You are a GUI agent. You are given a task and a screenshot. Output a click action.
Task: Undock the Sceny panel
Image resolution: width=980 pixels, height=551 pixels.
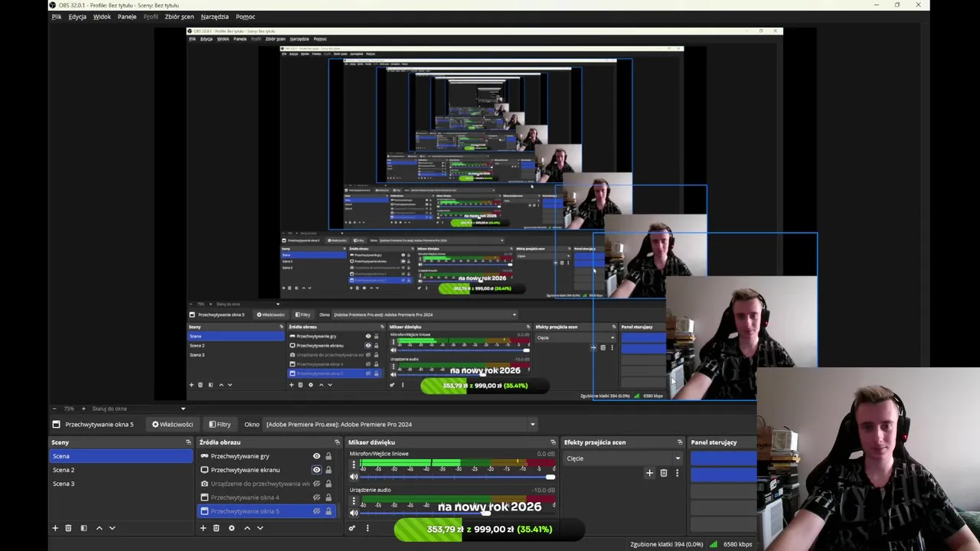tap(188, 442)
